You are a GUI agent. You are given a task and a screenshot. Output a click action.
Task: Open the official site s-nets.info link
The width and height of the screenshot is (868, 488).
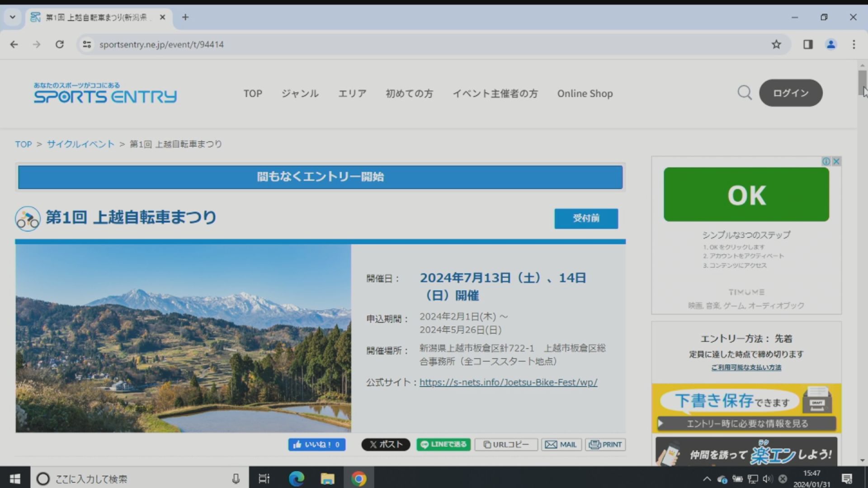click(x=508, y=382)
